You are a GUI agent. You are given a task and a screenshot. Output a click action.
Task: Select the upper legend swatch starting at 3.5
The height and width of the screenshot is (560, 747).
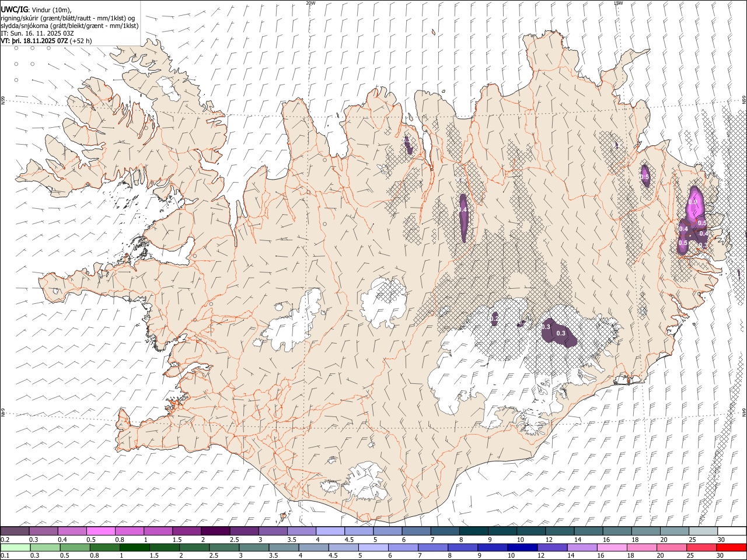[301, 531]
